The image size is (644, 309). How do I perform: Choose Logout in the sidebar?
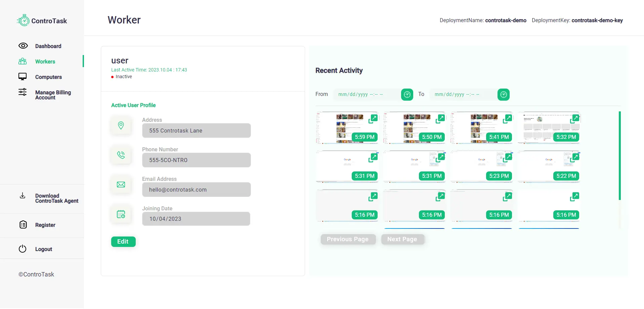point(44,249)
